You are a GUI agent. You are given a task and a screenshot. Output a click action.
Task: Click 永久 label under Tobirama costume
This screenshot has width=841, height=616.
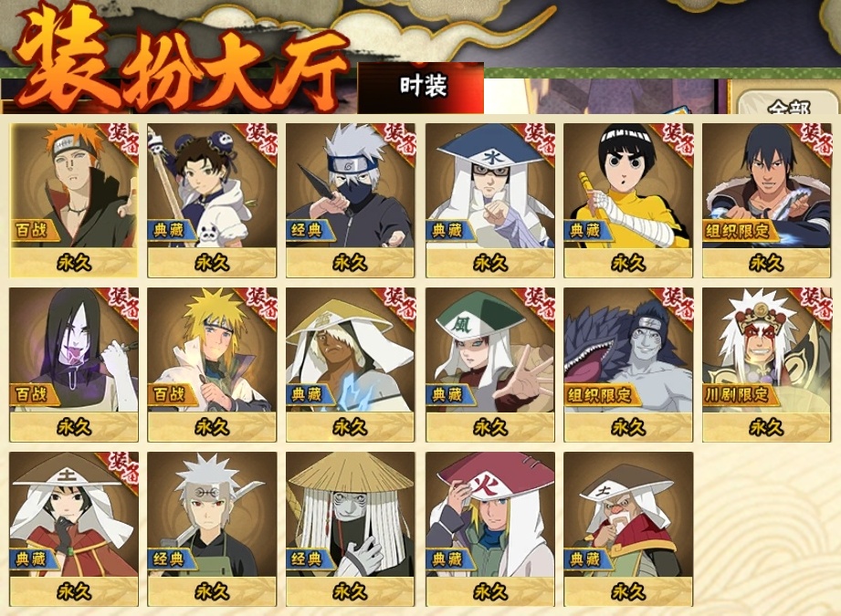tap(212, 591)
